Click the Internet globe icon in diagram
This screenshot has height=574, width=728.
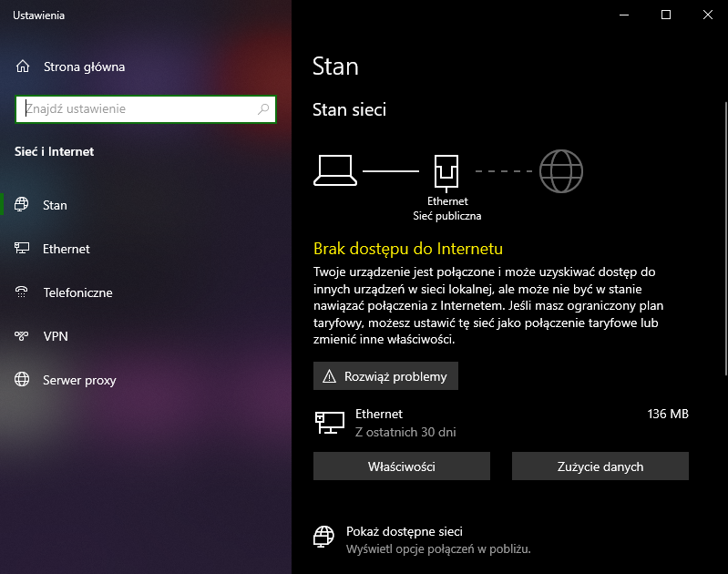(561, 171)
